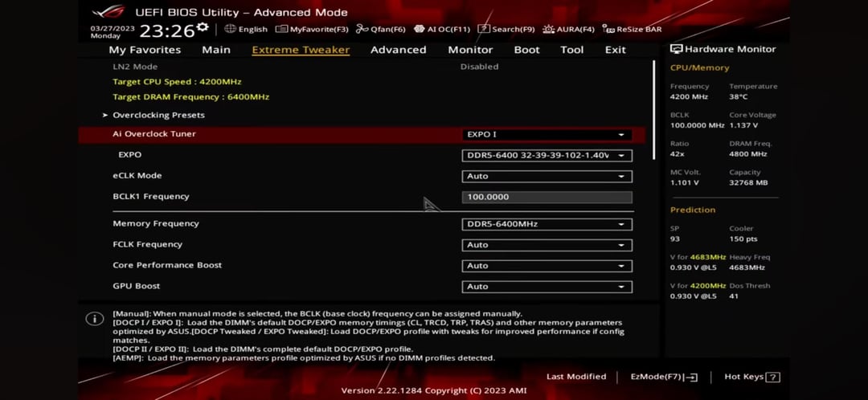Click BCLK1 Frequency input field
The width and height of the screenshot is (868, 400).
coord(547,197)
